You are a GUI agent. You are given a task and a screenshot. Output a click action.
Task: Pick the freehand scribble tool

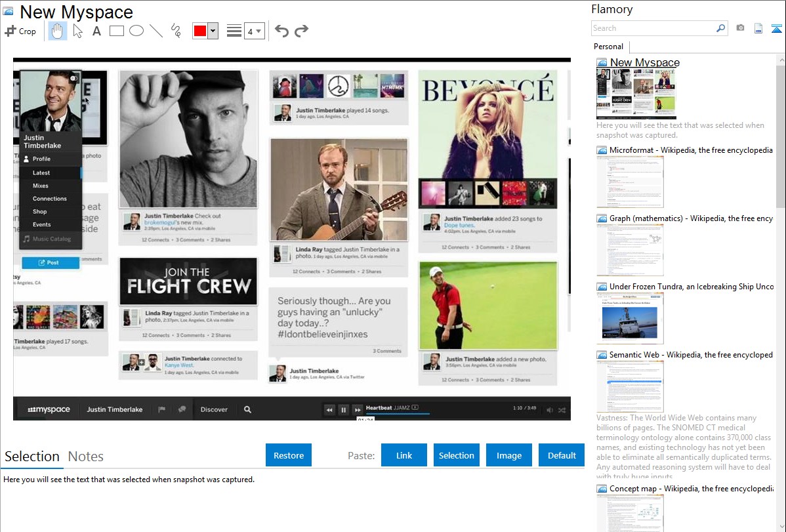tap(176, 31)
